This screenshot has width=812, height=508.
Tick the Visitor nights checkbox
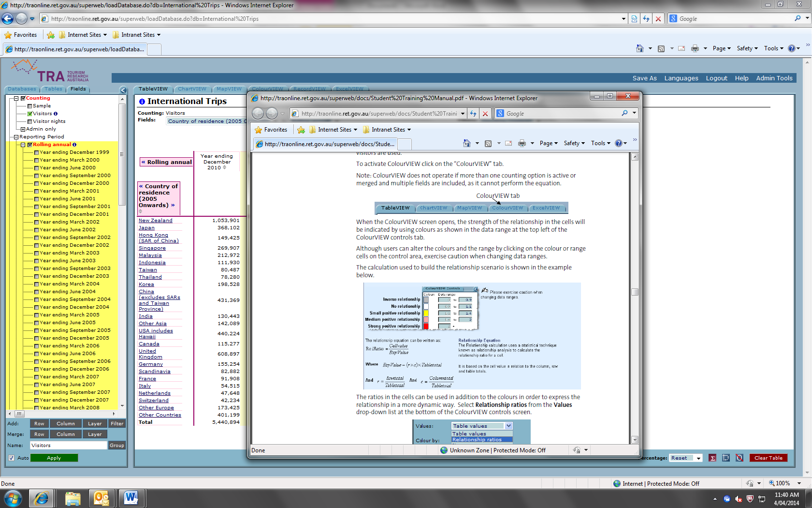[30, 121]
